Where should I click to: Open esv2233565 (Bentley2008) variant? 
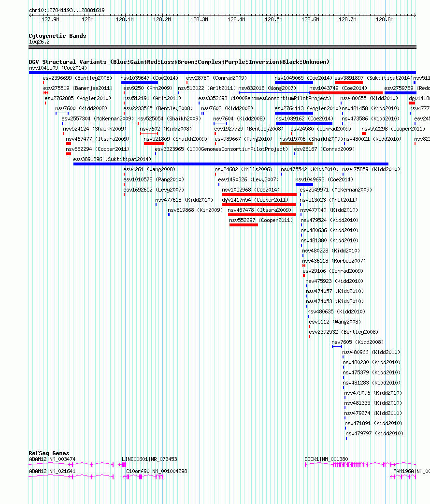click(158, 109)
